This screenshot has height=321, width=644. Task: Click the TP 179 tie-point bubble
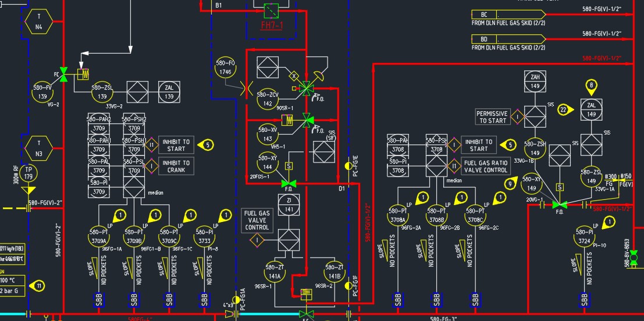click(x=27, y=172)
